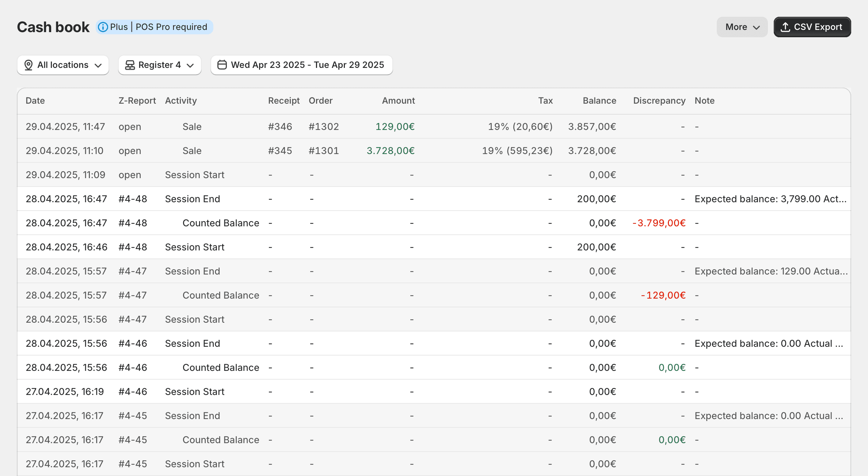Open the All locations dropdown
This screenshot has height=476, width=868.
click(63, 65)
